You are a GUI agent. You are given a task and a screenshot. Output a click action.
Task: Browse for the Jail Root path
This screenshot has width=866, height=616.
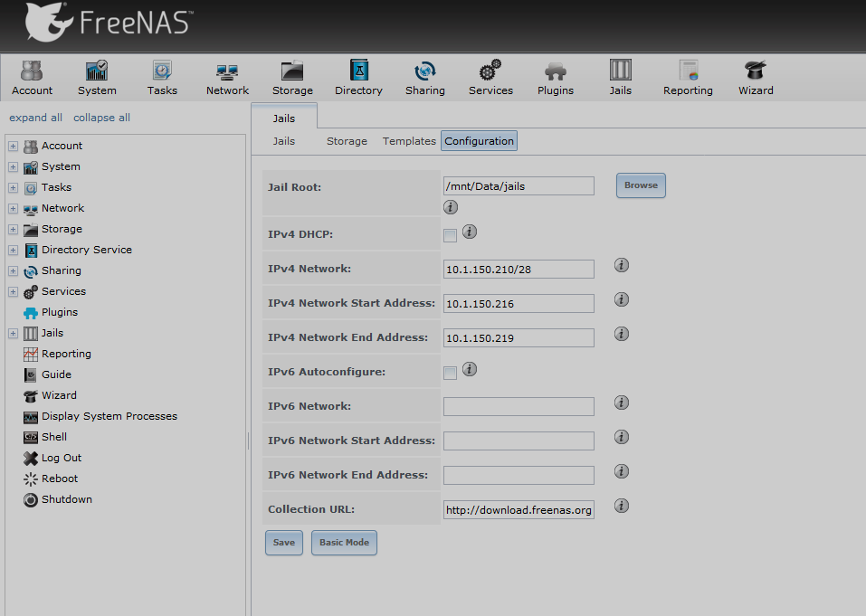[641, 185]
